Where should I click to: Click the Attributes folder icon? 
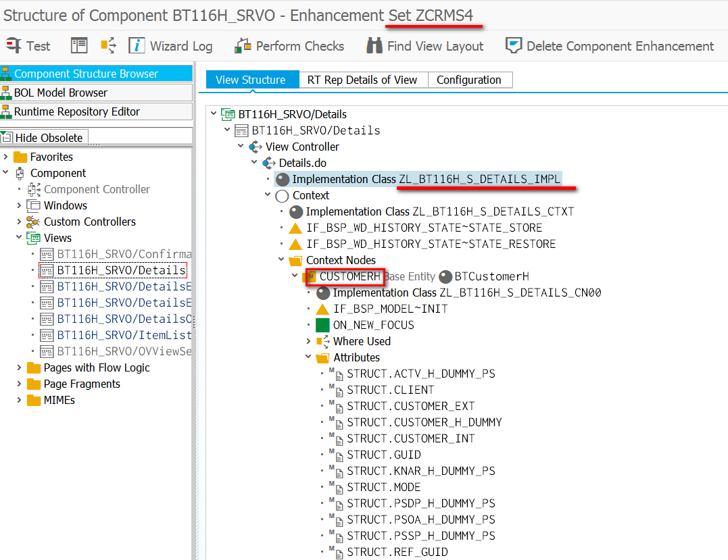tap(322, 358)
